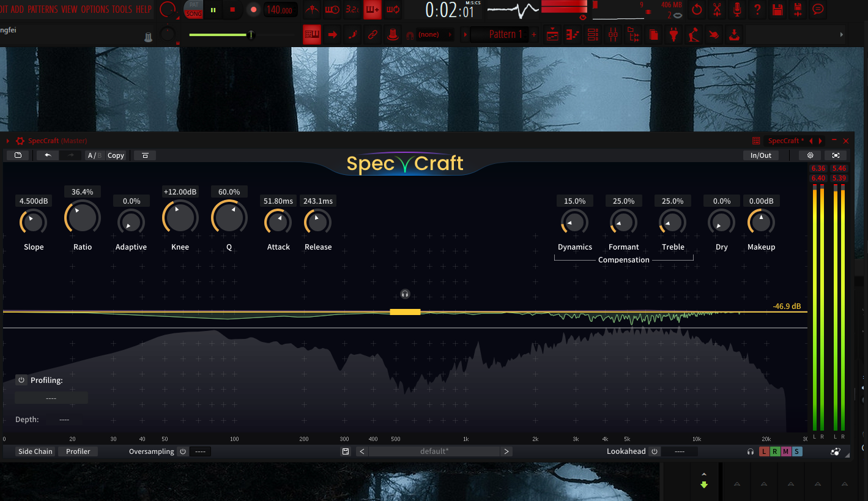Show the Mixer window
The height and width of the screenshot is (501, 868).
[x=613, y=35]
